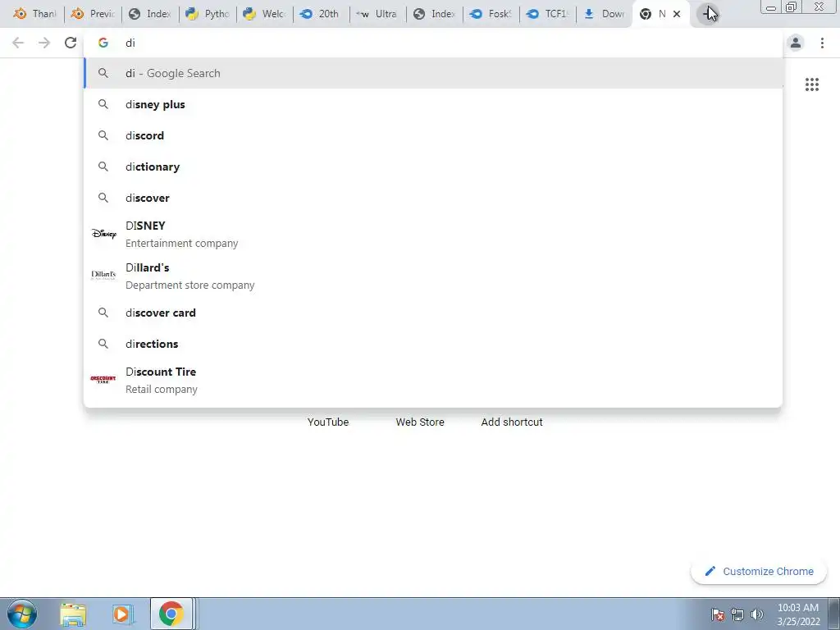840x630 pixels.
Task: Select DISNEY Entertainment company suggestion
Action: pos(433,234)
